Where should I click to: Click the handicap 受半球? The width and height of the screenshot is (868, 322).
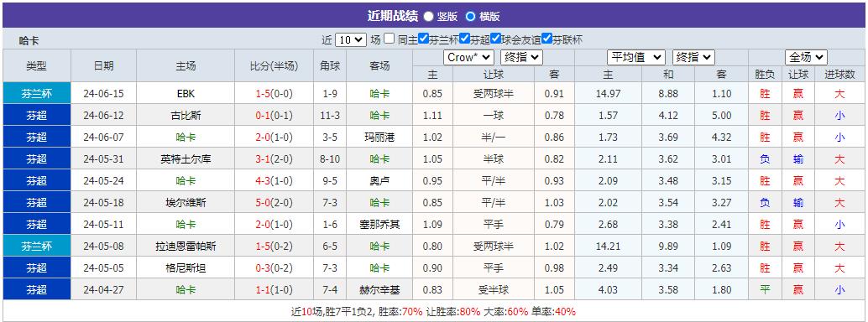point(494,290)
